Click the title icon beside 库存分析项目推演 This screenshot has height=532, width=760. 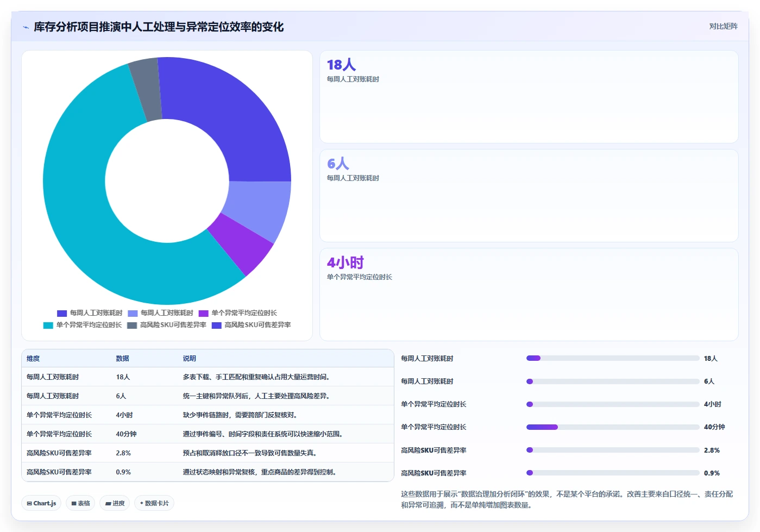pos(26,27)
